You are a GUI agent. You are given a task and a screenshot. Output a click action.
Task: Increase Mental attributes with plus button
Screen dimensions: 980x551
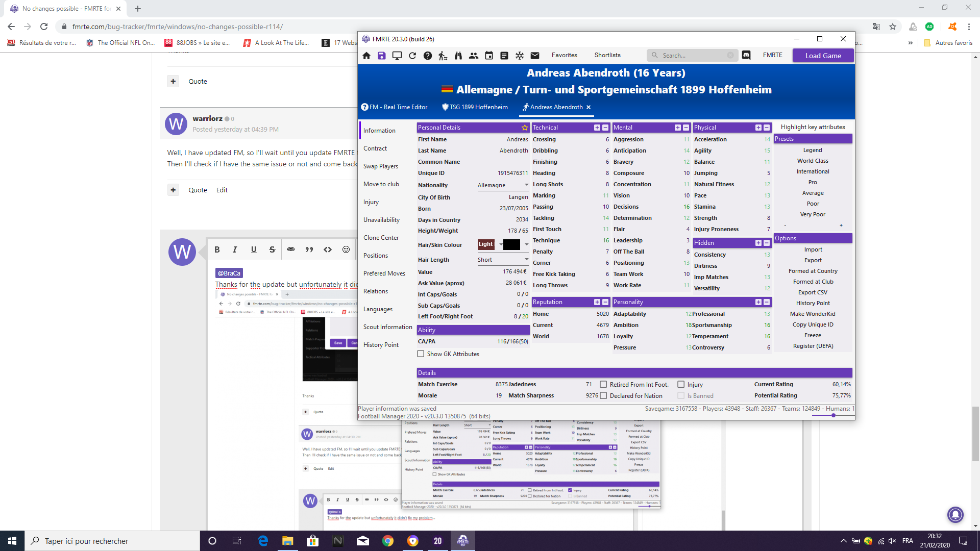click(678, 128)
